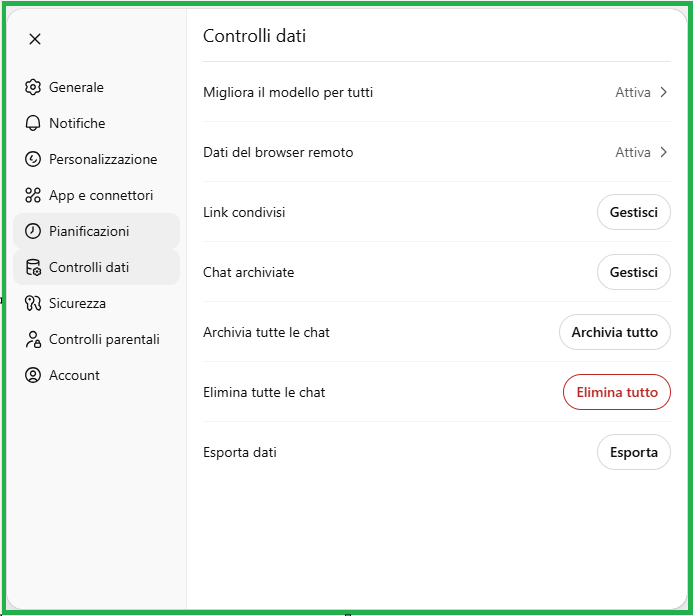This screenshot has width=693, height=616.
Task: Click the Notifiche bell icon
Action: pos(33,123)
